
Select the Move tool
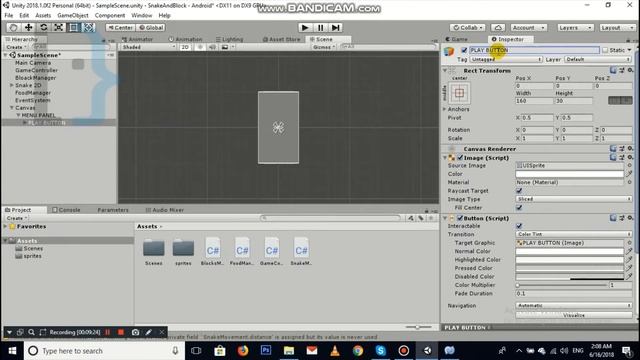click(x=28, y=27)
